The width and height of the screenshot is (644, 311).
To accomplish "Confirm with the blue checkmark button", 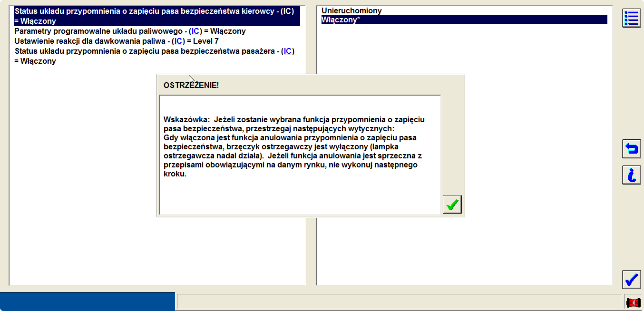I will click(631, 279).
